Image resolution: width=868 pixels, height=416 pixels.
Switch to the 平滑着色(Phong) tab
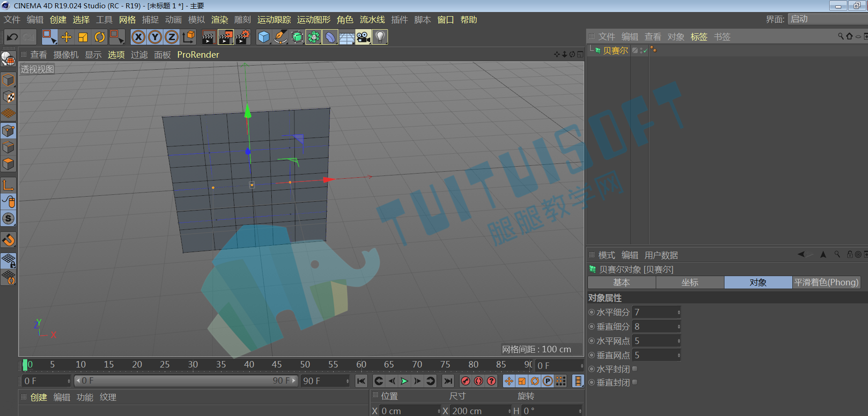coord(826,283)
